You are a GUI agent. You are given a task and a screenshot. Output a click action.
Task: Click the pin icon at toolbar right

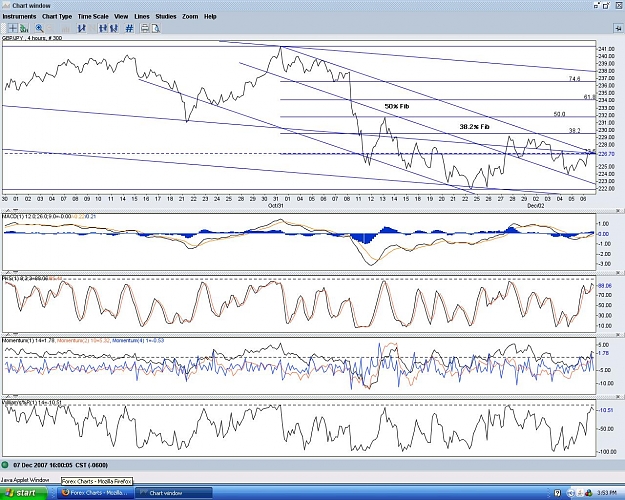pos(618,28)
